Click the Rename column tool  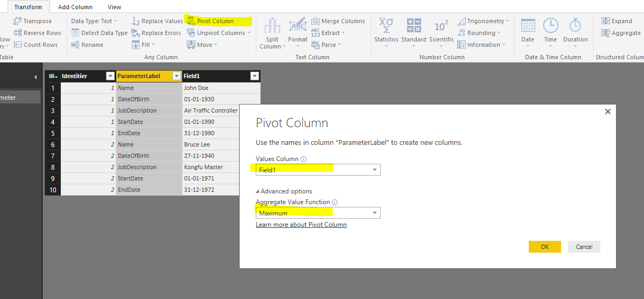(87, 45)
